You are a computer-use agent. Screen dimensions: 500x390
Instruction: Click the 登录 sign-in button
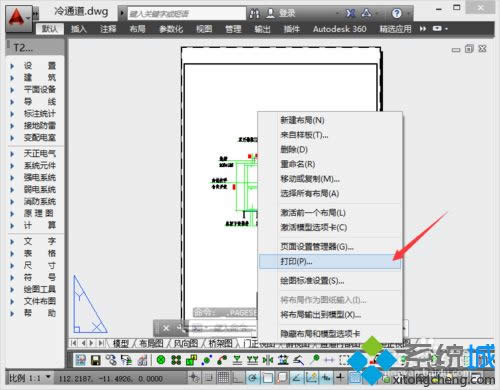[287, 13]
